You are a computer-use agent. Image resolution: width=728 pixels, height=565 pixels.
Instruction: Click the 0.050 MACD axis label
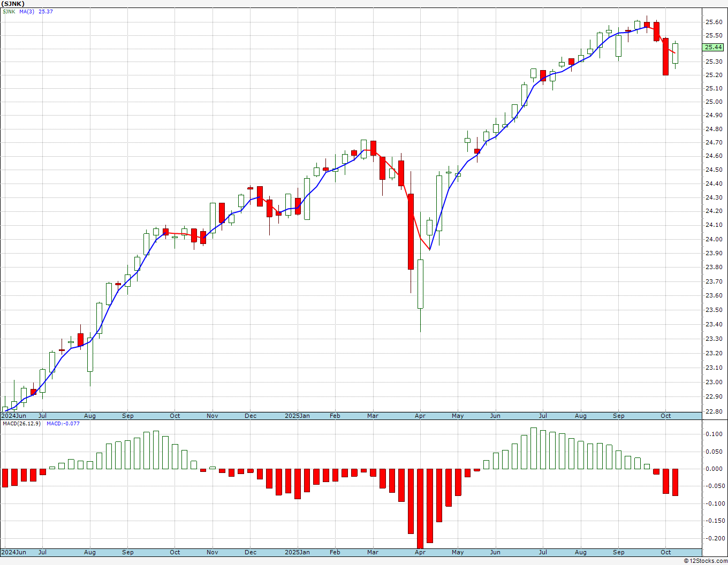click(x=714, y=452)
